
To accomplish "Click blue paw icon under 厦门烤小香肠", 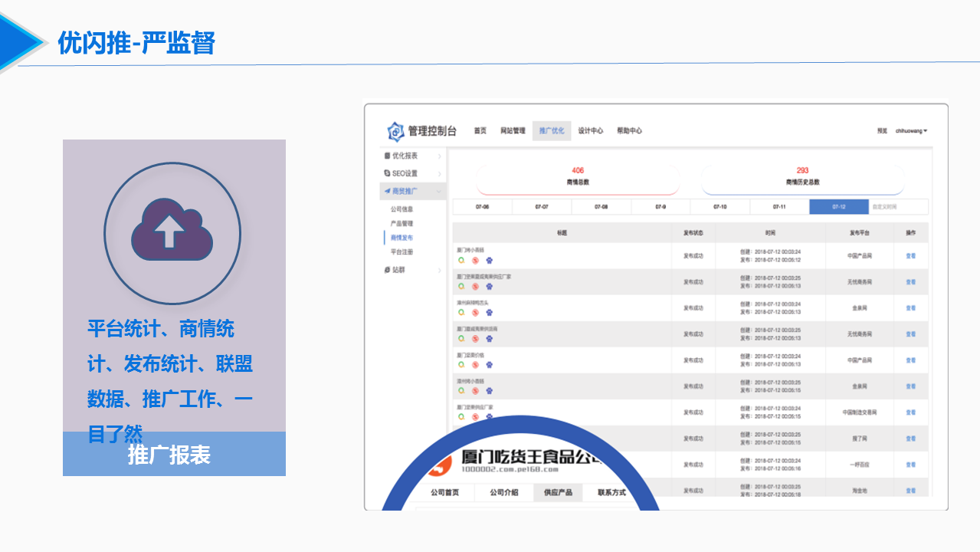I will click(x=490, y=260).
